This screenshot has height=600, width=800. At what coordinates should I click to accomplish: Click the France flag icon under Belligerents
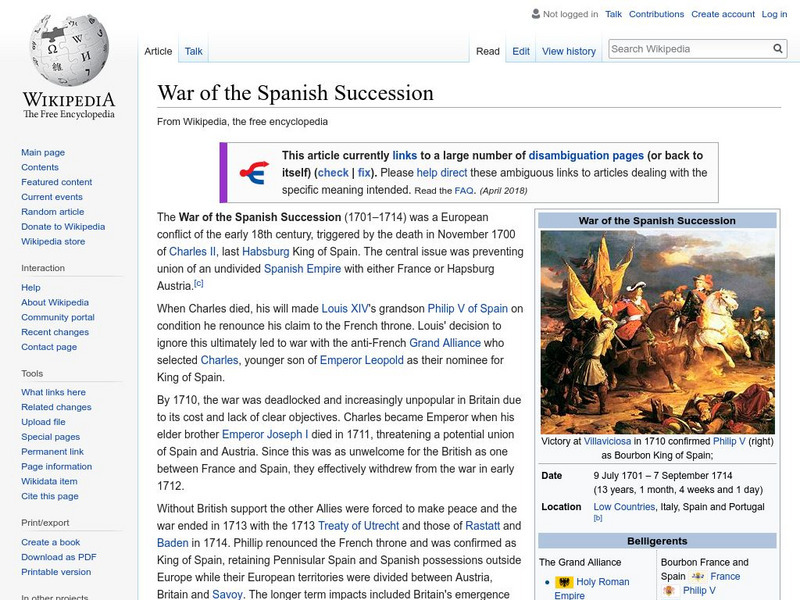coord(698,574)
